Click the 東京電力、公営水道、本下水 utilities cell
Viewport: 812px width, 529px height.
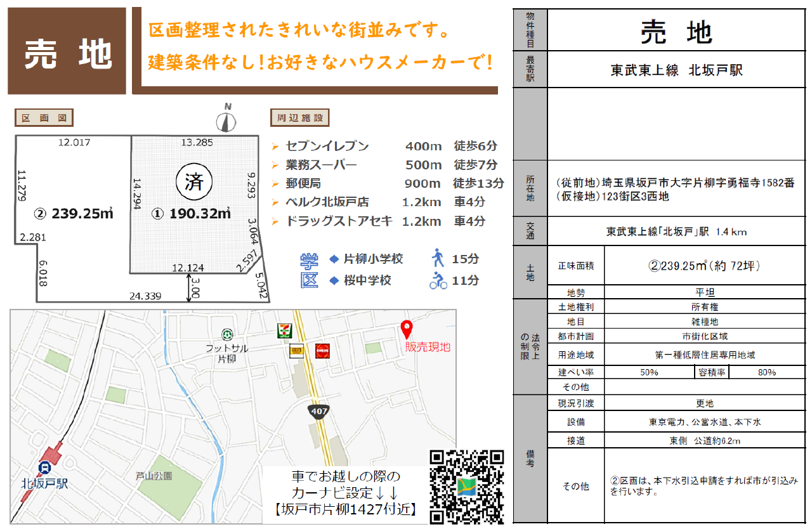(705, 422)
